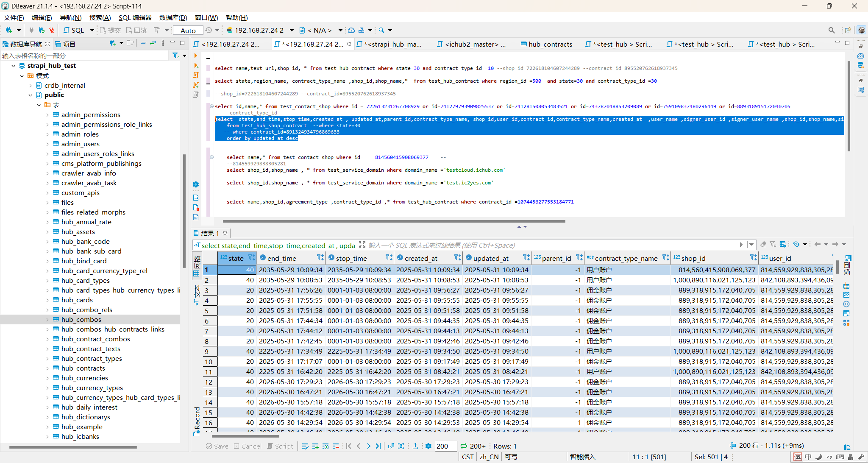Click the new database connection plug icon

(x=8, y=30)
